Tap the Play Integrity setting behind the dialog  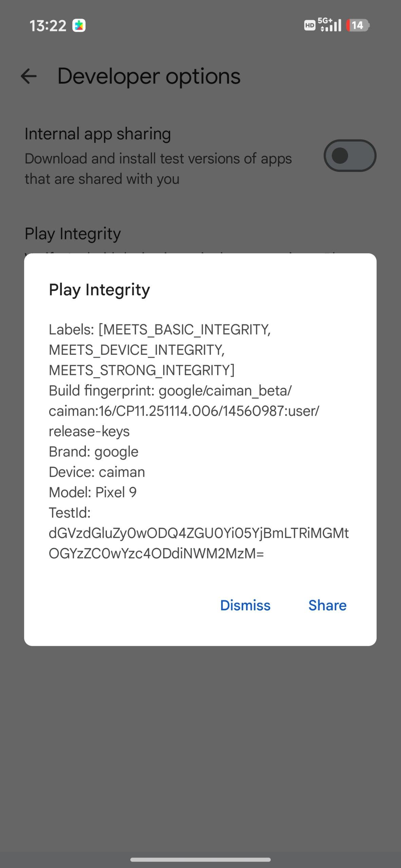[x=73, y=234]
